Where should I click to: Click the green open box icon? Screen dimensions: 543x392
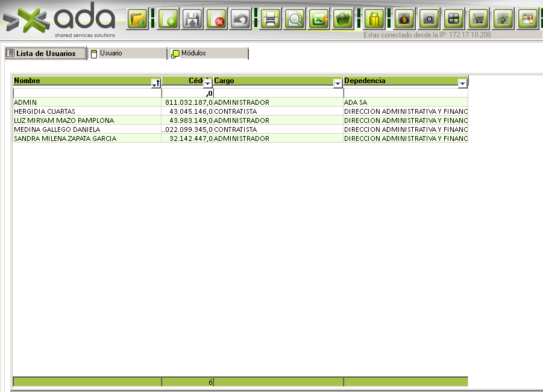pyautogui.click(x=343, y=19)
